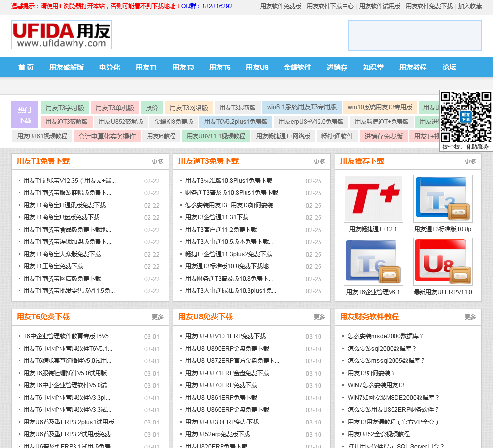
Task: Open 会计电算化实务操作 tag
Action: click(x=107, y=136)
